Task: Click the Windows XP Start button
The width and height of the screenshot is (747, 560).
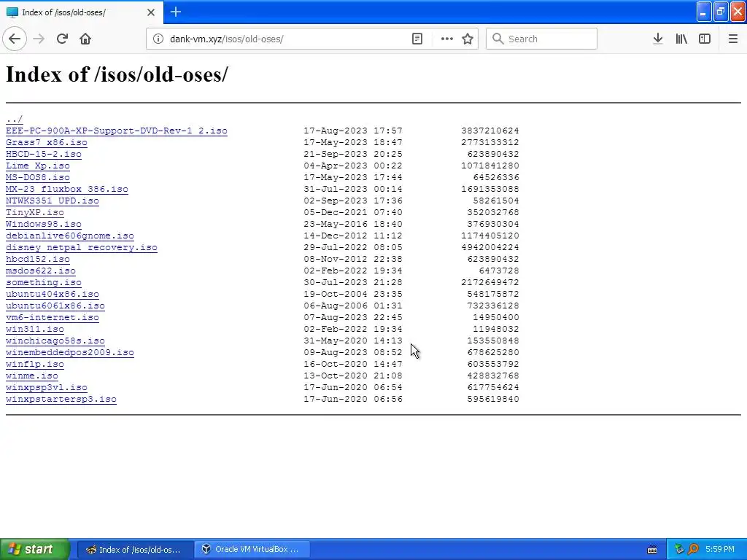Action: click(x=34, y=549)
